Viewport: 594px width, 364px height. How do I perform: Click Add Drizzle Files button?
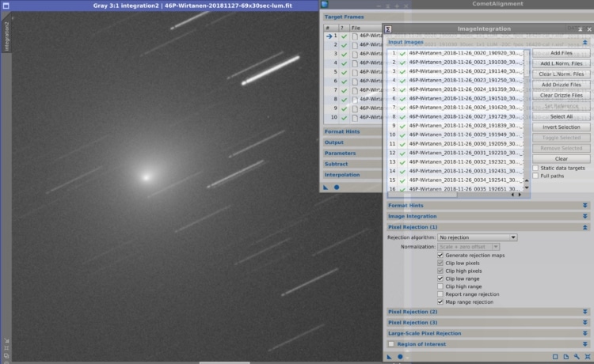click(x=561, y=85)
